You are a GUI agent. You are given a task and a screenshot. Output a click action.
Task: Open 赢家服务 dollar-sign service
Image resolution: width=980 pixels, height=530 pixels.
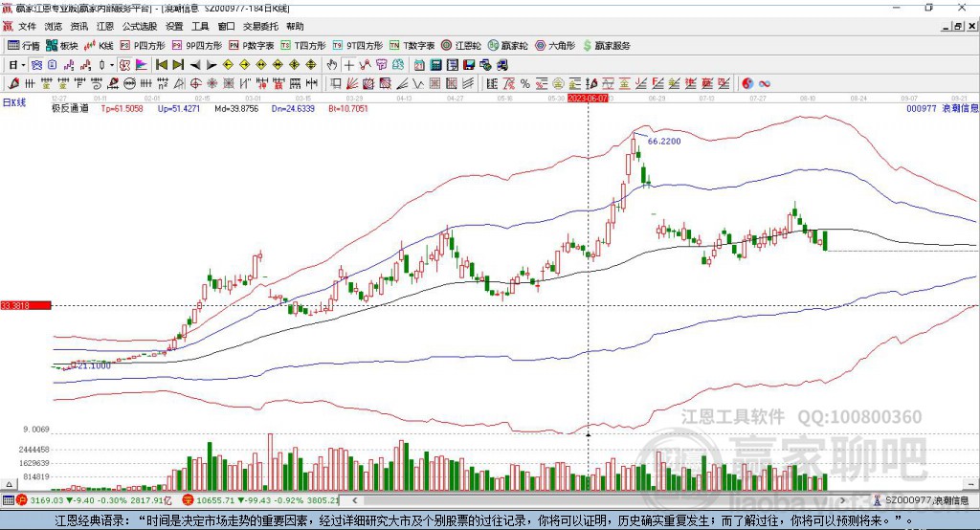point(606,46)
